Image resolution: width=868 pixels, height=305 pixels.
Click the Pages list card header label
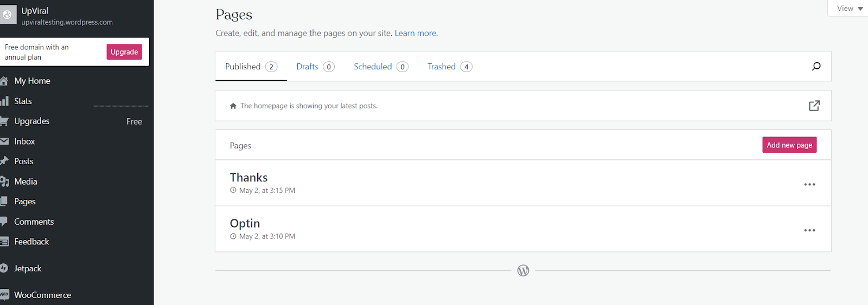[240, 146]
